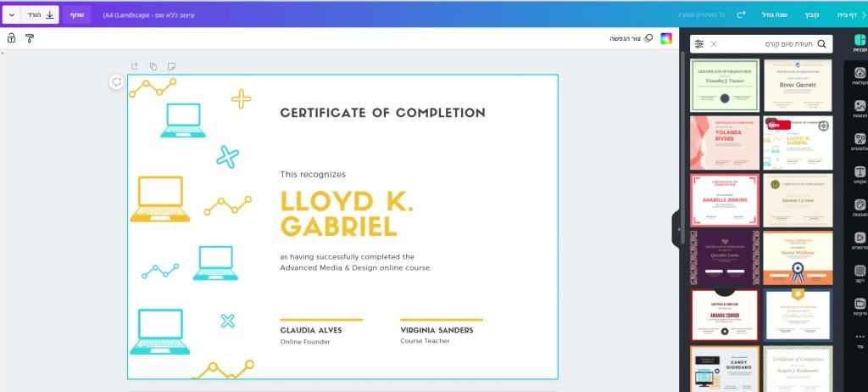Viewport: 868px width, 392px height.
Task: Open search filters next to the search box
Action: 699,43
